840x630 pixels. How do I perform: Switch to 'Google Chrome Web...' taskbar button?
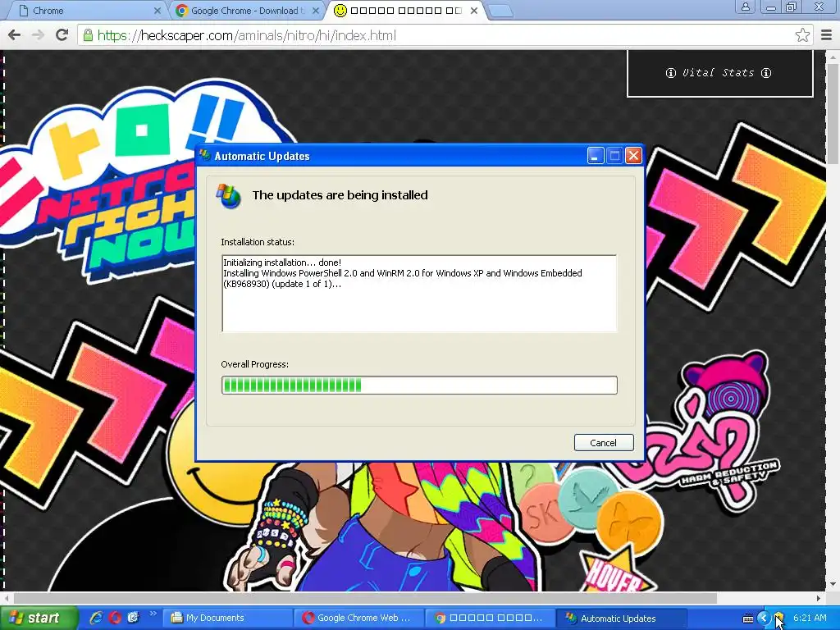[358, 618]
